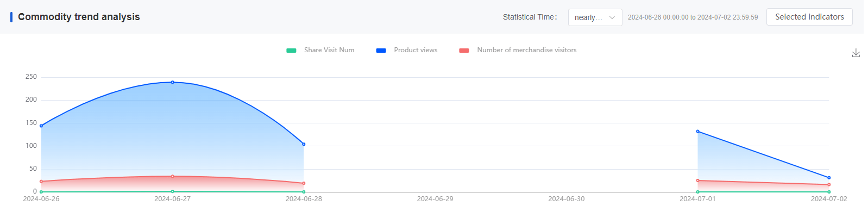
Task: Select the Product views point on 2024-07-02
Action: click(829, 178)
